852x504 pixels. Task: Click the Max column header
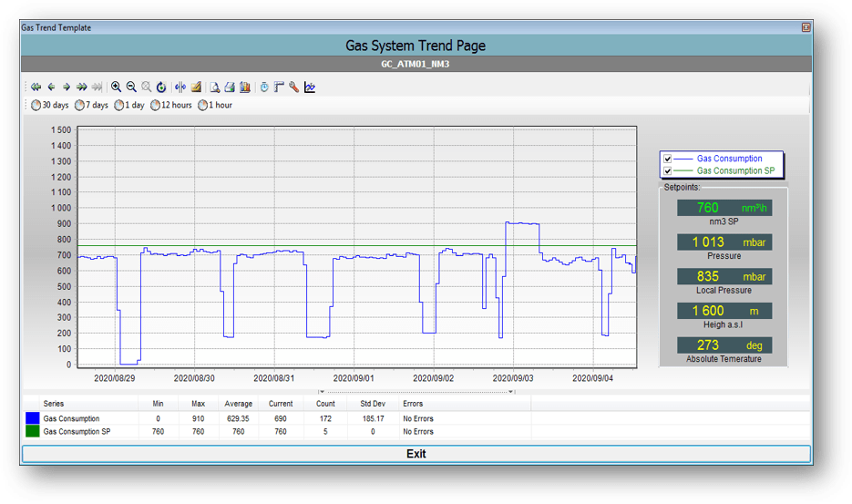(x=199, y=404)
